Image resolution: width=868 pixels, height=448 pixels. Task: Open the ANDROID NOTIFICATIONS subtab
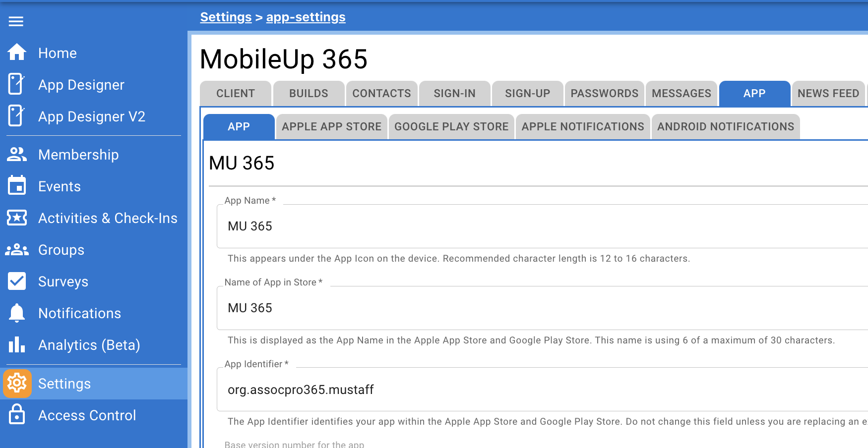click(725, 126)
